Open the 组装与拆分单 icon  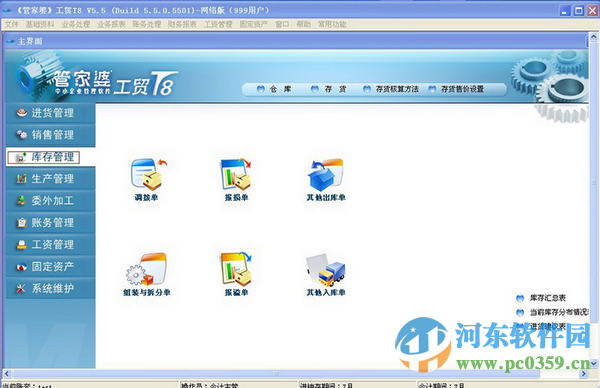point(147,269)
